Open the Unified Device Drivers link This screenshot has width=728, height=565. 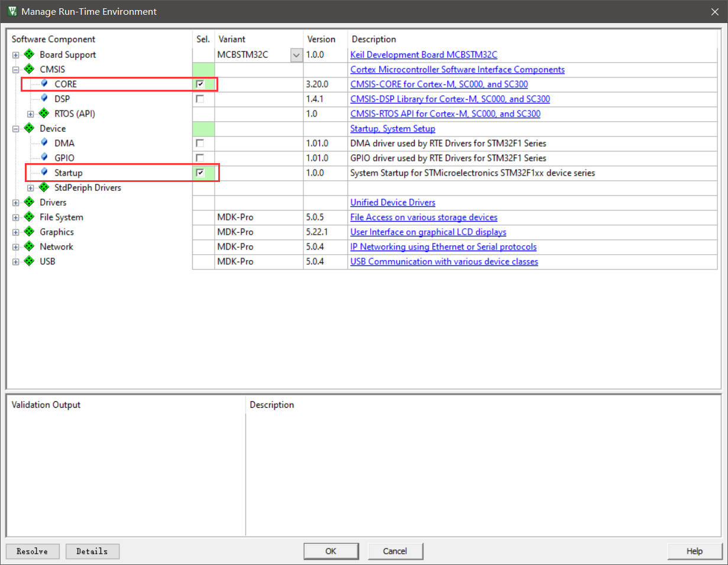[393, 202]
